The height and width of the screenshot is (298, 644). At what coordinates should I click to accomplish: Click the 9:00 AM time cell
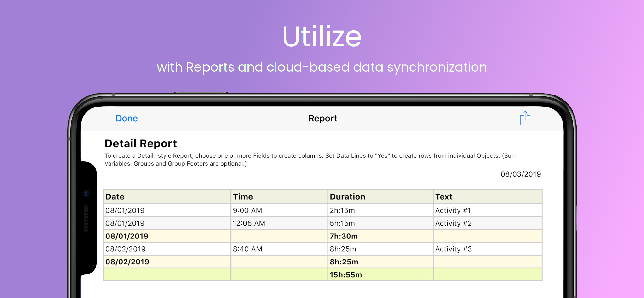coord(247,210)
